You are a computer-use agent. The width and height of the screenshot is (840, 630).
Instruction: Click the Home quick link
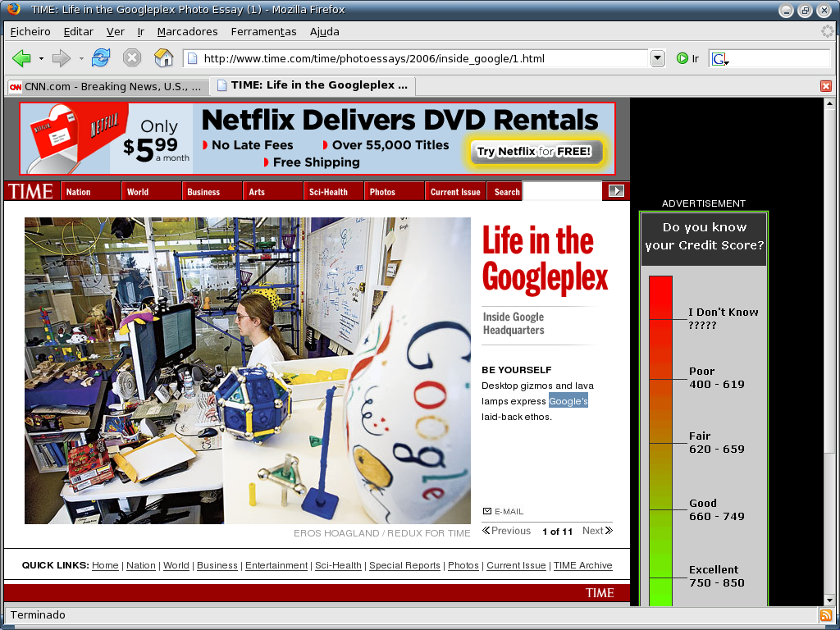click(x=105, y=565)
